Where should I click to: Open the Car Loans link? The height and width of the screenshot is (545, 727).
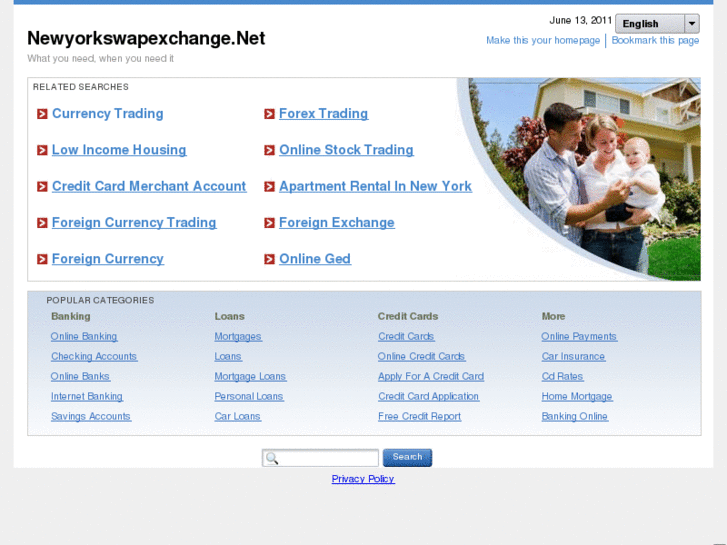237,417
